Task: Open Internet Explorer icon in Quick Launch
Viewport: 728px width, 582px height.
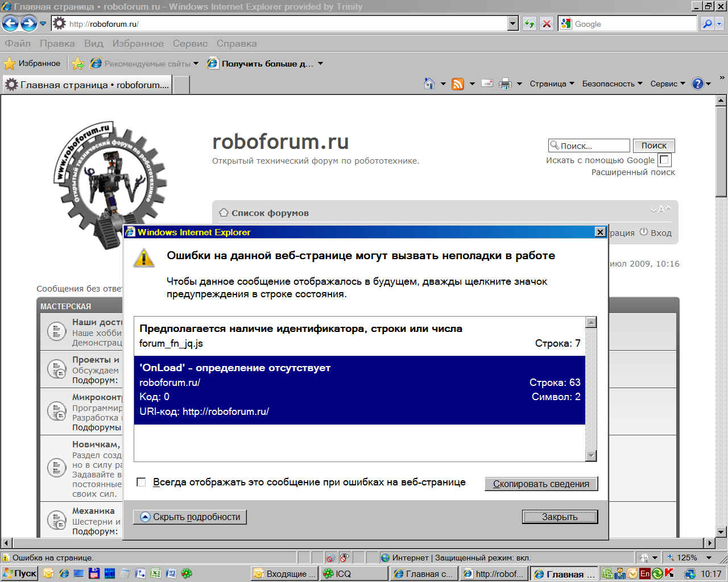Action: pyautogui.click(x=64, y=573)
